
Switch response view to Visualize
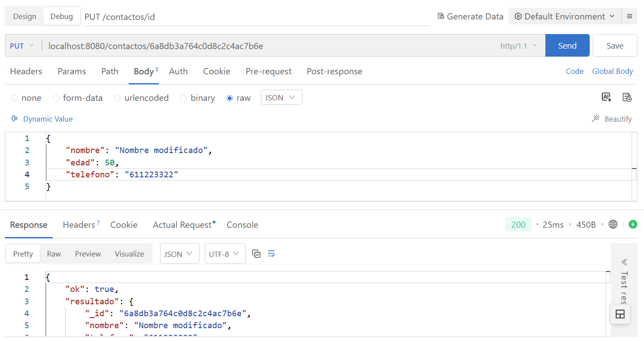coord(130,253)
